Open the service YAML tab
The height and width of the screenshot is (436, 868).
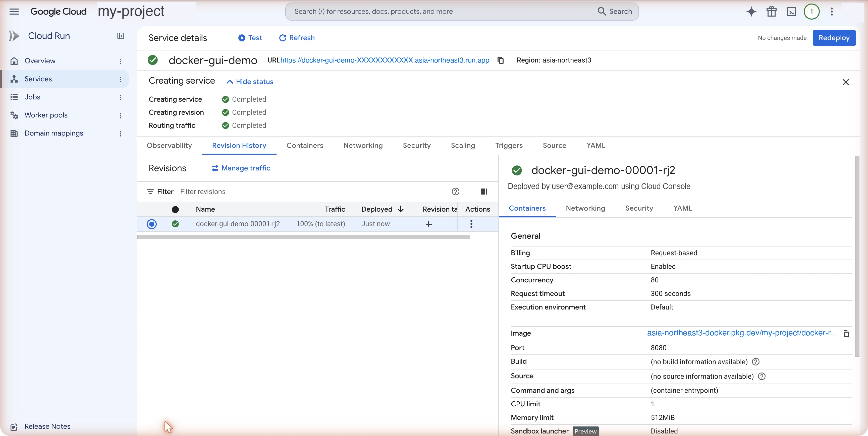click(596, 145)
